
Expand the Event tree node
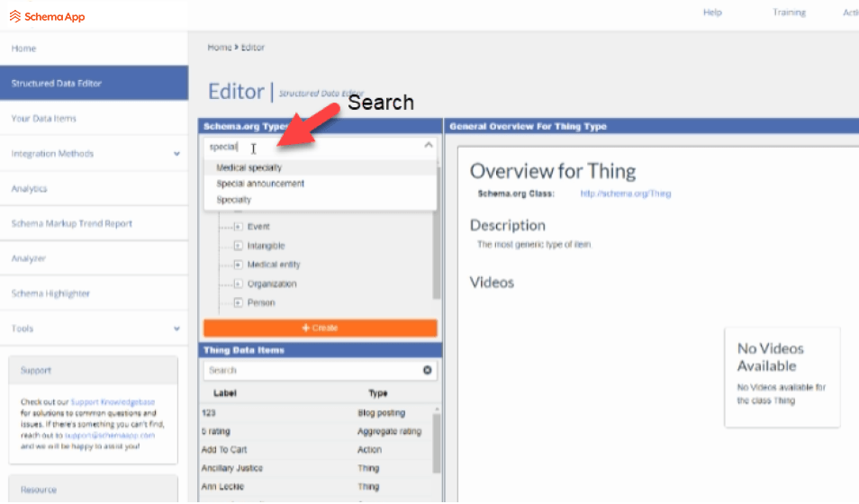(239, 227)
